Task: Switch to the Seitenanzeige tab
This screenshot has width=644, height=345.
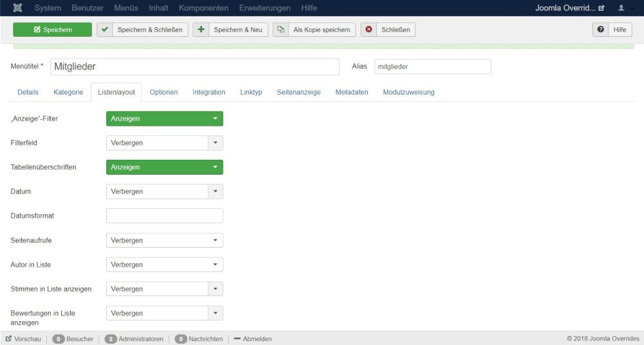Action: (x=299, y=92)
